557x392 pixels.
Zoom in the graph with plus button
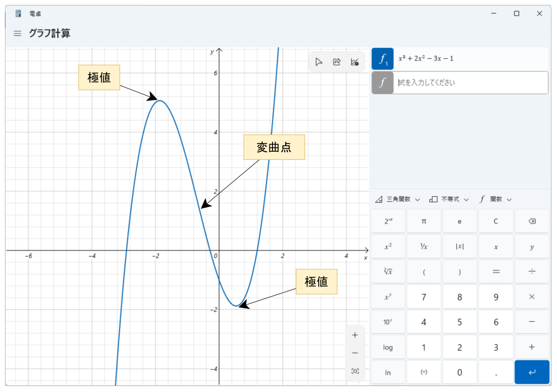pyautogui.click(x=355, y=335)
